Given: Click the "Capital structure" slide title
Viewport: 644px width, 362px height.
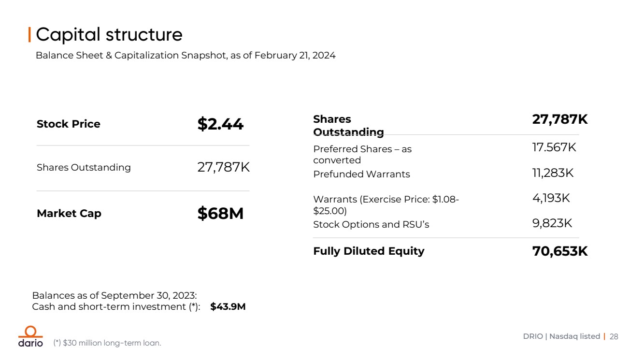Looking at the screenshot, I should 109,35.
